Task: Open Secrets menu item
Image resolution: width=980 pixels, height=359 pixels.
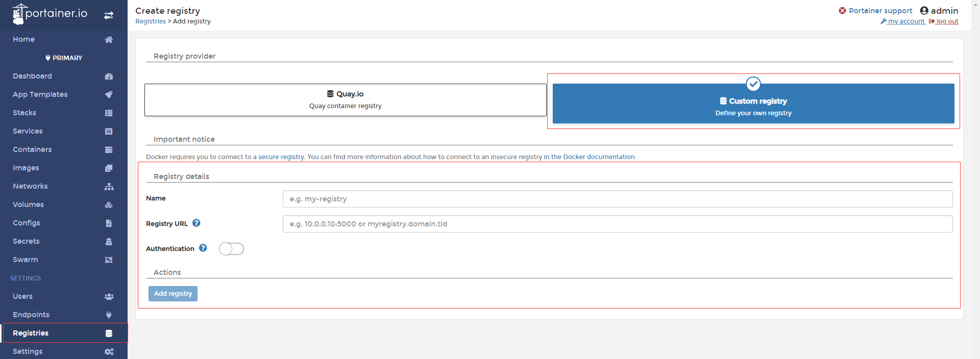Action: (64, 241)
